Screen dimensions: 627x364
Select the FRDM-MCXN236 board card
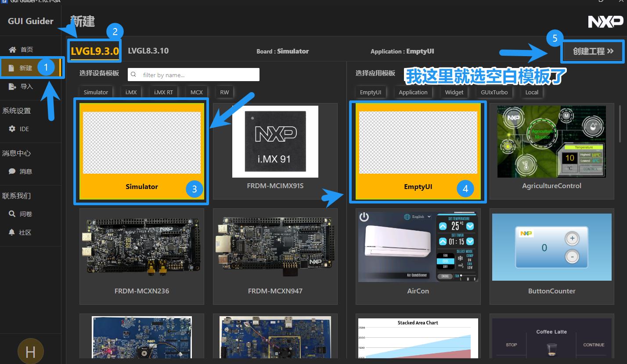[142, 257]
